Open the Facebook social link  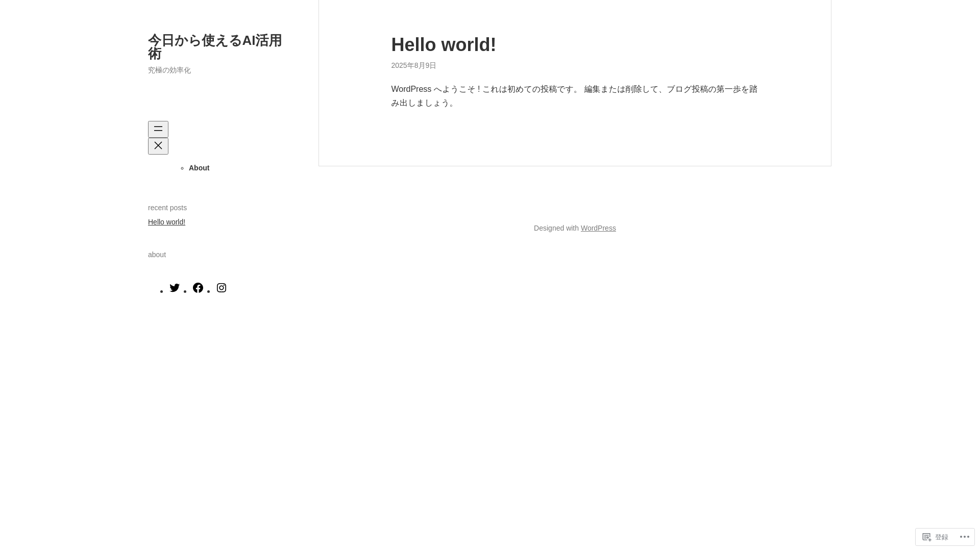(198, 288)
